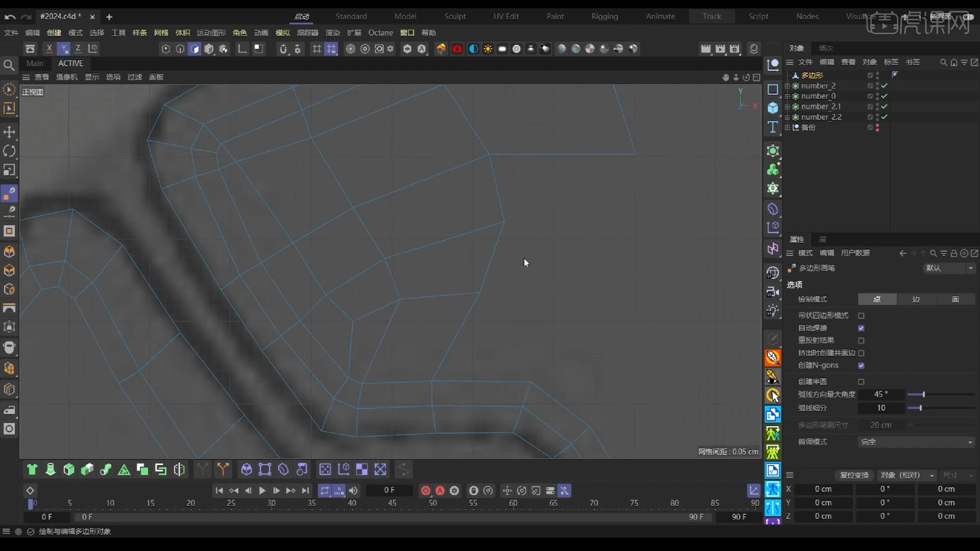Set draw mode to 点

pyautogui.click(x=877, y=299)
